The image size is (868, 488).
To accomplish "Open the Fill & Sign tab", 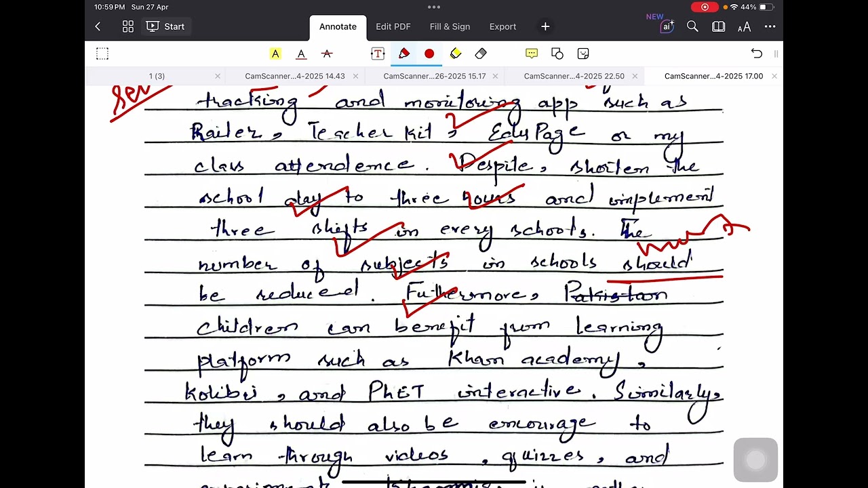I will coord(450,26).
